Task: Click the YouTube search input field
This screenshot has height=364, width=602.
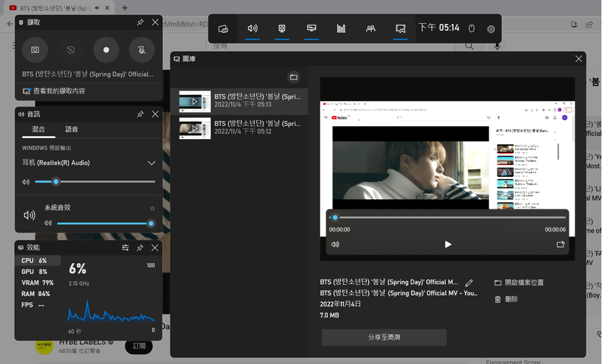Action: click(330, 46)
